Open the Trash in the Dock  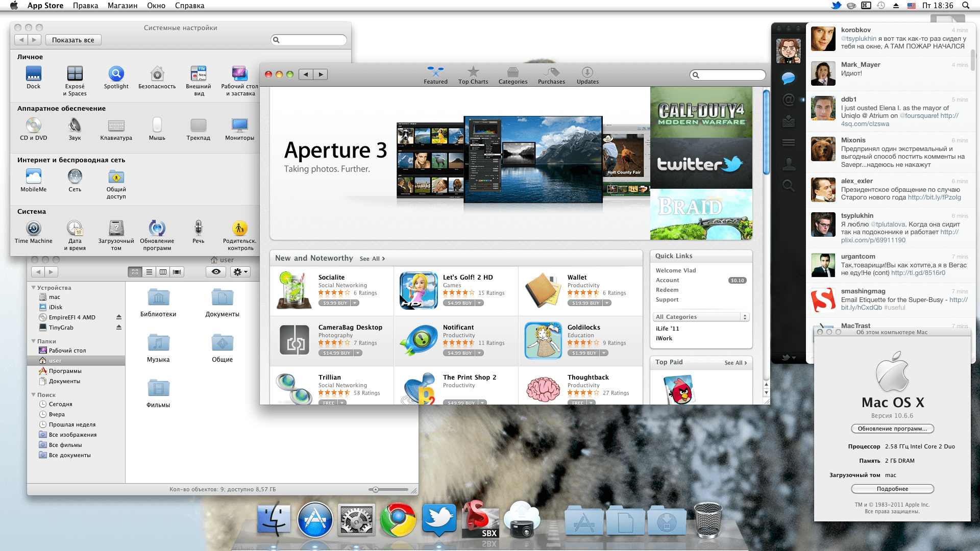(x=708, y=519)
